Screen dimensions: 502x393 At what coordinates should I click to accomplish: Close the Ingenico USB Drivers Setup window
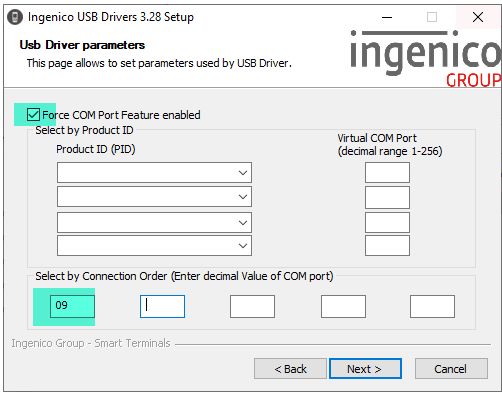[x=478, y=17]
